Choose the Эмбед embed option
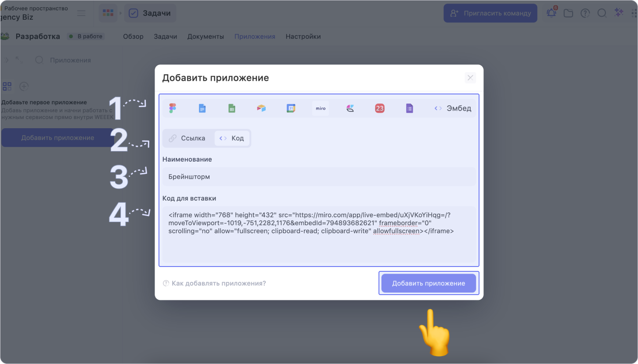The width and height of the screenshot is (638, 364). (453, 108)
